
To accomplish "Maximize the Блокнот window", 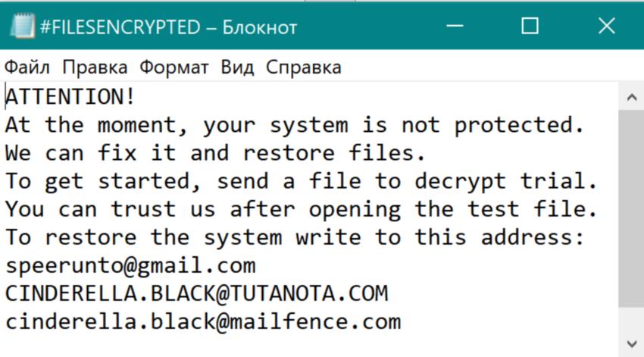I will coord(530,27).
